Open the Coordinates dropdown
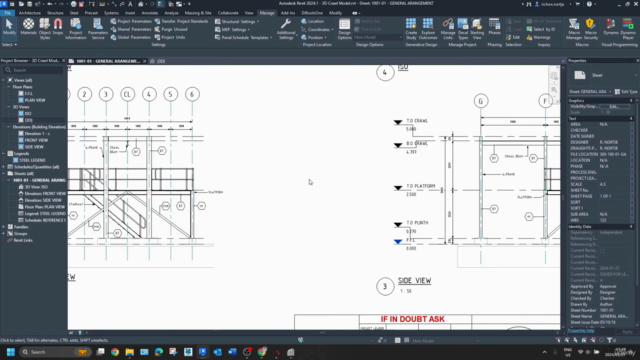The height and width of the screenshot is (360, 640). point(317,29)
